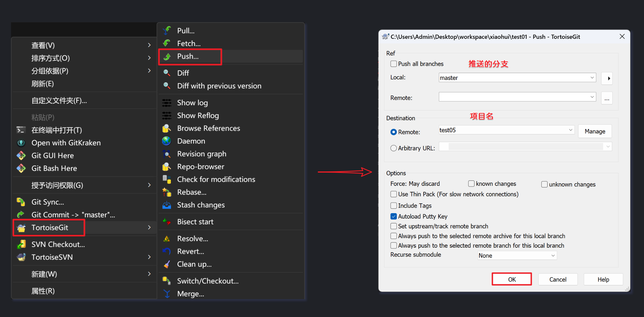Click the Revert arrow icon
This screenshot has height=317, width=644.
tap(167, 251)
